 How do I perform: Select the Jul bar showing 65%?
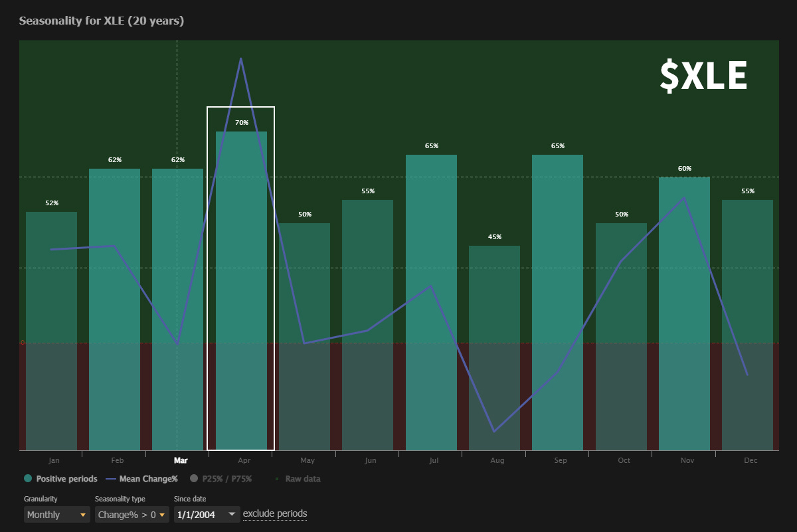(x=431, y=302)
